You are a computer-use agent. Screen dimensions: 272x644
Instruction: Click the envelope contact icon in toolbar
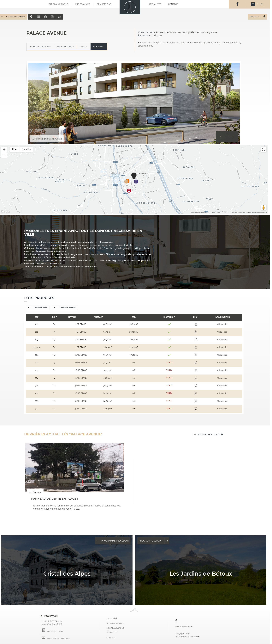click(x=60, y=17)
